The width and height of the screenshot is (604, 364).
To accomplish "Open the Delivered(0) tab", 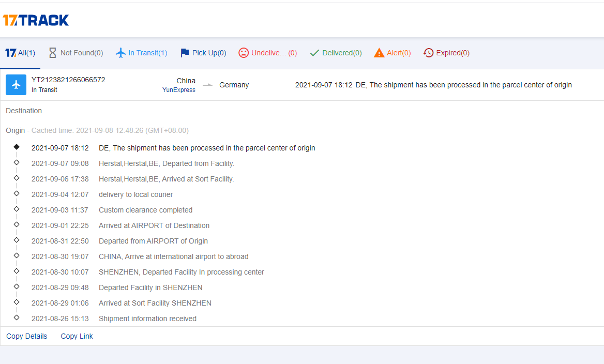I will pos(342,53).
